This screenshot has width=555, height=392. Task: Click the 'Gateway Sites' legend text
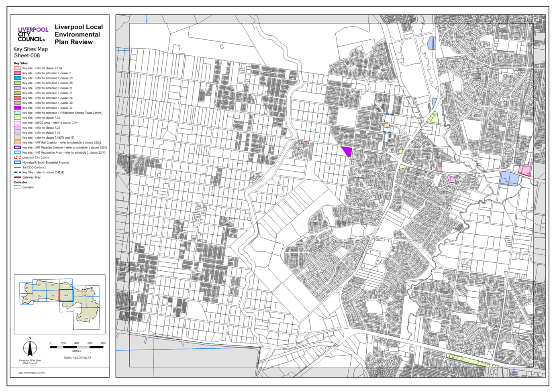click(x=31, y=177)
